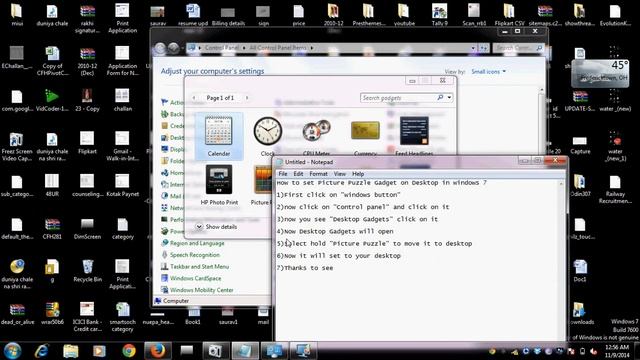Click line "6)Now it will set to your desktop"
This screenshot has width=640, height=360.
click(x=339, y=256)
